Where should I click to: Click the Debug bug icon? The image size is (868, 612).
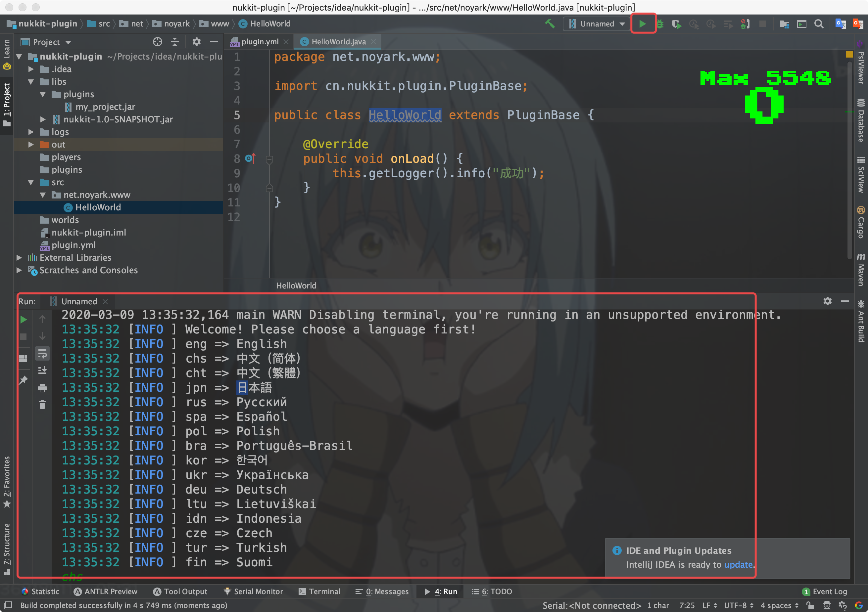pyautogui.click(x=660, y=24)
